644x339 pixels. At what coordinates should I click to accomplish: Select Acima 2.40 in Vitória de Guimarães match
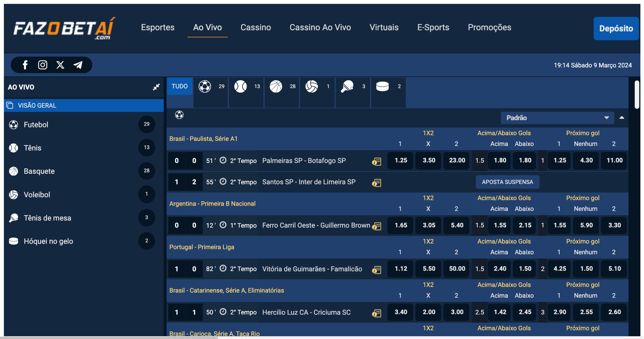[500, 269]
